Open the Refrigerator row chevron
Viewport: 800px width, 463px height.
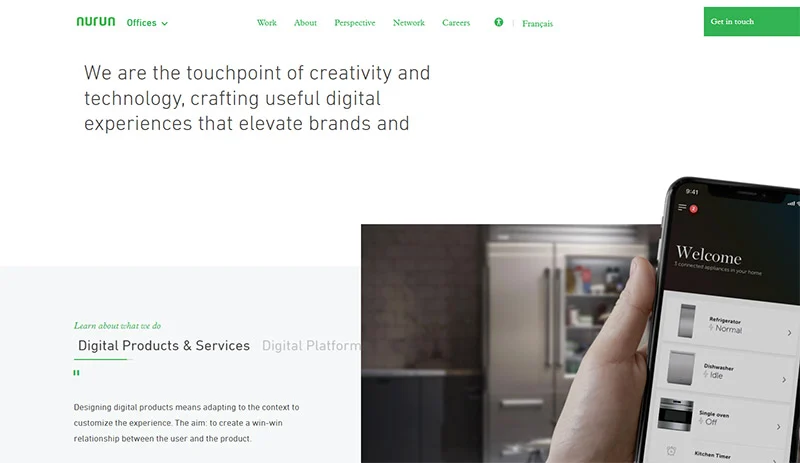[789, 333]
